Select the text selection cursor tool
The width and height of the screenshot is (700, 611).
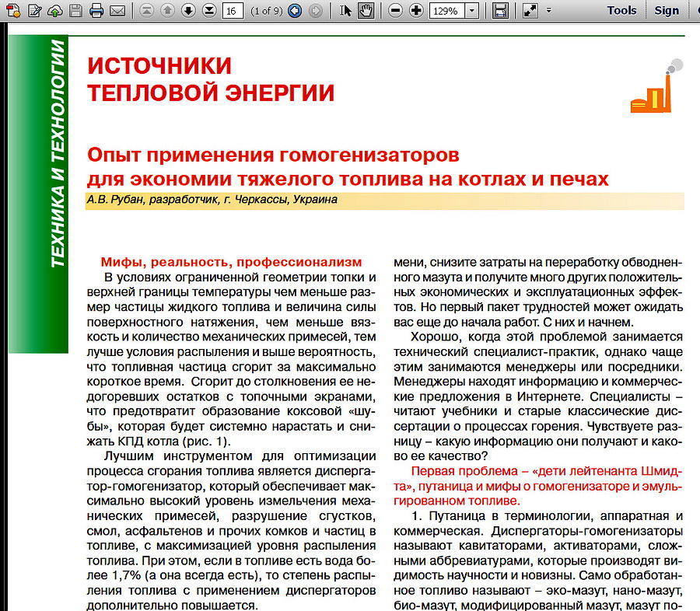(345, 10)
